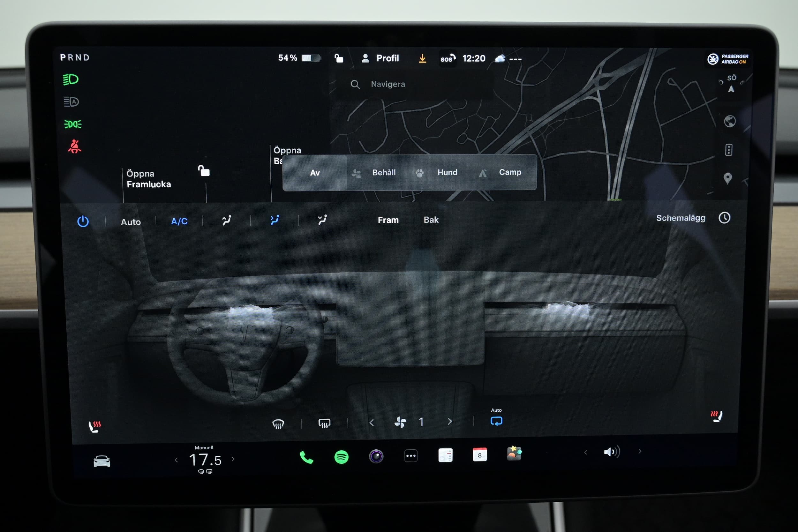Open the more apps launcher
798x532 pixels.
[x=410, y=456]
